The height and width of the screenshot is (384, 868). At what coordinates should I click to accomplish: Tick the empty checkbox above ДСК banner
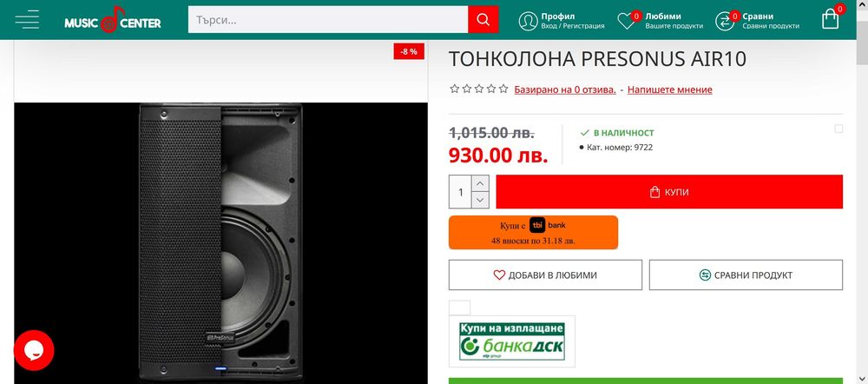459,308
